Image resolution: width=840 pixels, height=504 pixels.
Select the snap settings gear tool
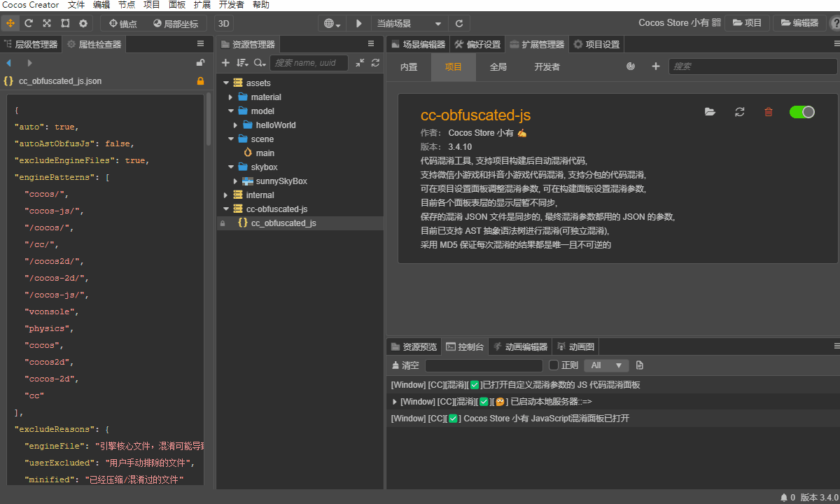tap(83, 23)
